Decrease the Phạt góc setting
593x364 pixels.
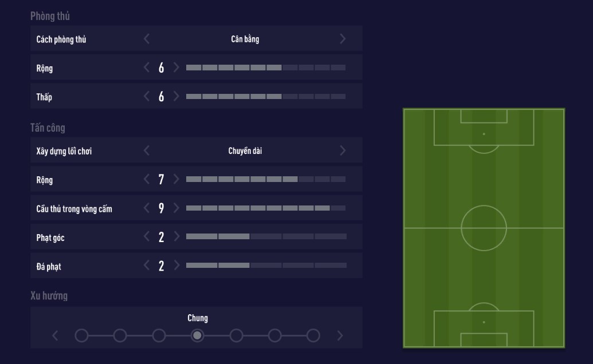(x=146, y=236)
